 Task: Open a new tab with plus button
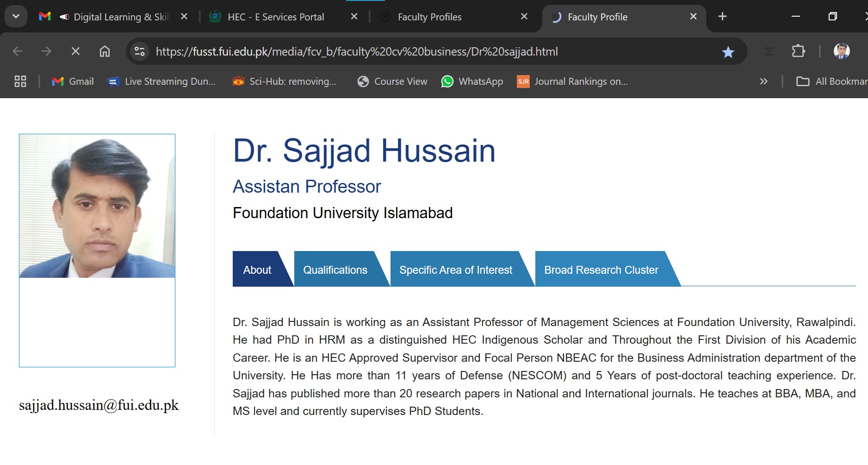click(722, 17)
